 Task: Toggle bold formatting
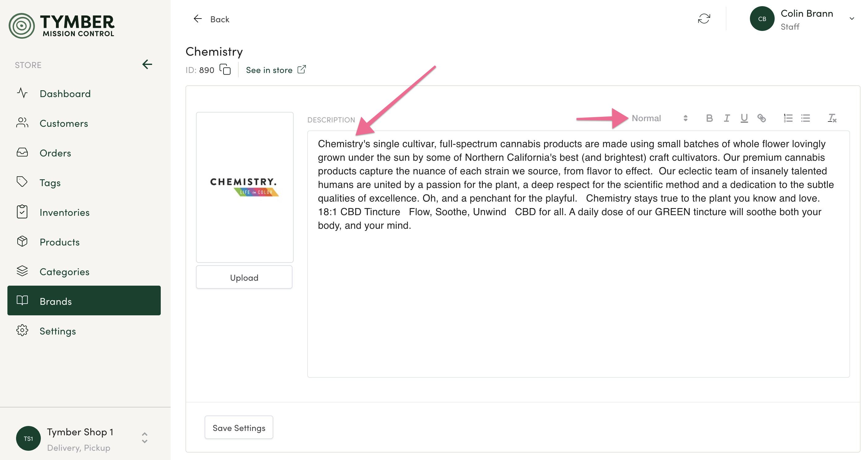[x=709, y=118]
